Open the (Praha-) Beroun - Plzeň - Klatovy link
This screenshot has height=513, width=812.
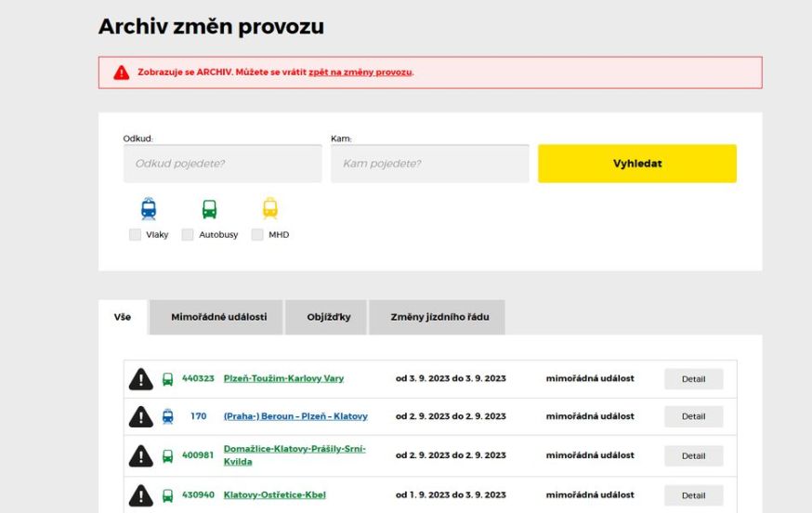[x=295, y=416]
